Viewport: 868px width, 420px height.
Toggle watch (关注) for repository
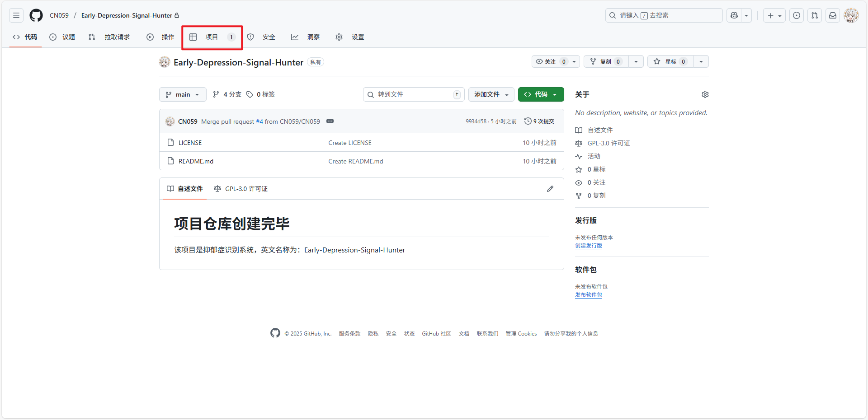pyautogui.click(x=550, y=62)
